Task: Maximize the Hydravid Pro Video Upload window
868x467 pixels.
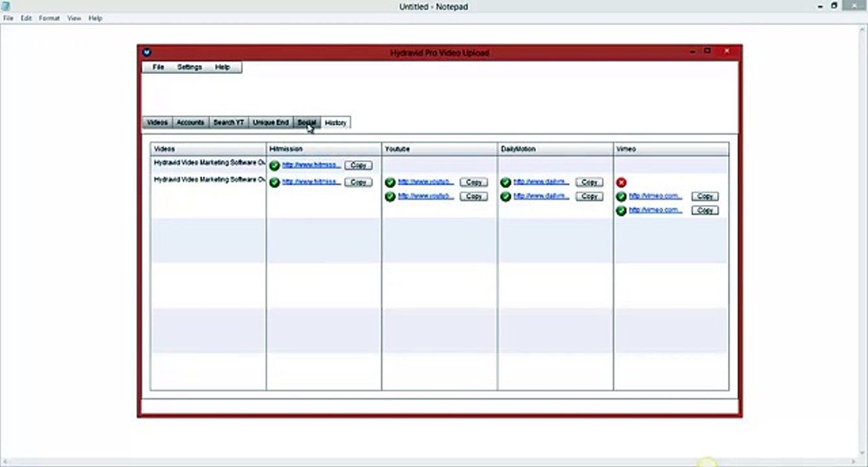Action: 707,51
